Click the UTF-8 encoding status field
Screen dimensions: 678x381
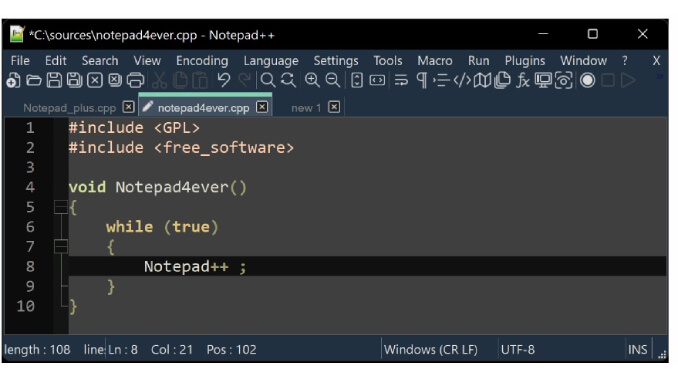pos(518,349)
